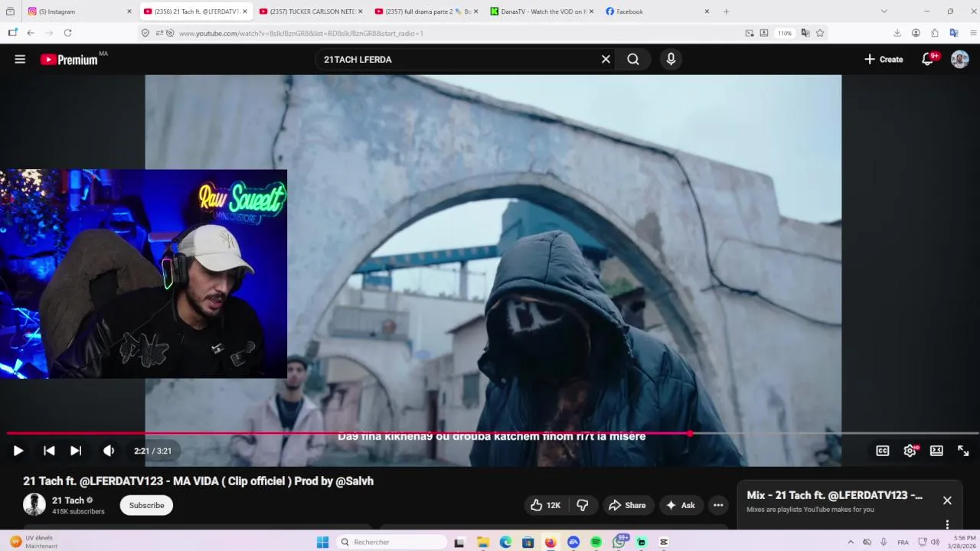Bookmark this page with star
The image size is (980, 551).
click(820, 33)
